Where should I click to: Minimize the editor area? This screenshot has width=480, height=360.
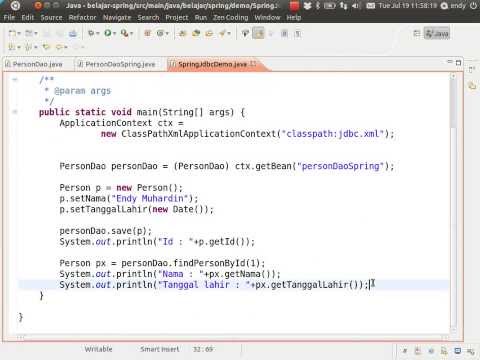tap(449, 62)
